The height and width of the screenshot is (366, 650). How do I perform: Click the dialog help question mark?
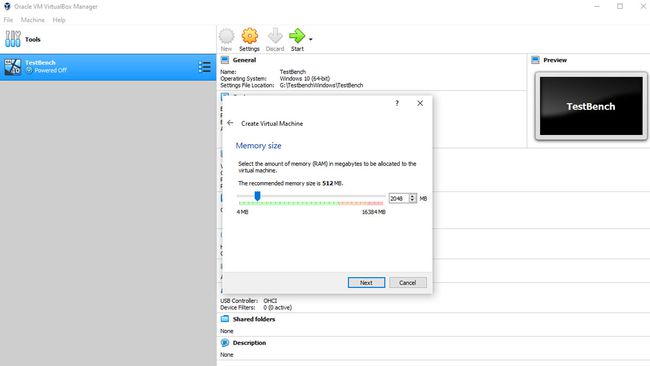click(397, 103)
